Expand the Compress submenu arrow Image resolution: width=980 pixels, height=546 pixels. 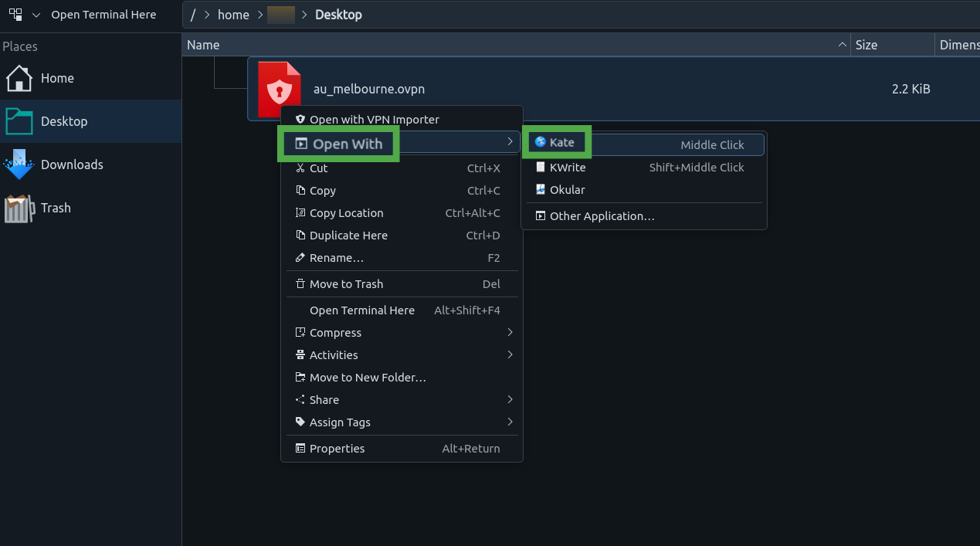click(510, 332)
